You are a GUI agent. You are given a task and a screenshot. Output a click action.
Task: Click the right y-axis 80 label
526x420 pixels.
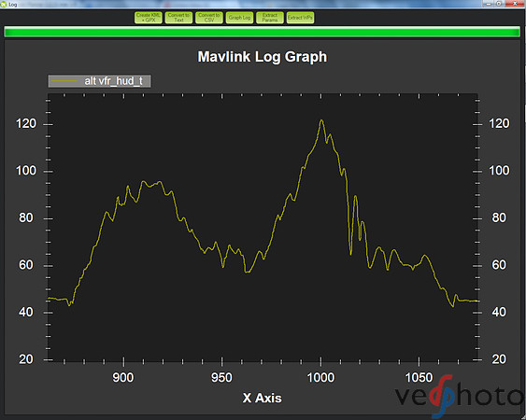pyautogui.click(x=499, y=217)
